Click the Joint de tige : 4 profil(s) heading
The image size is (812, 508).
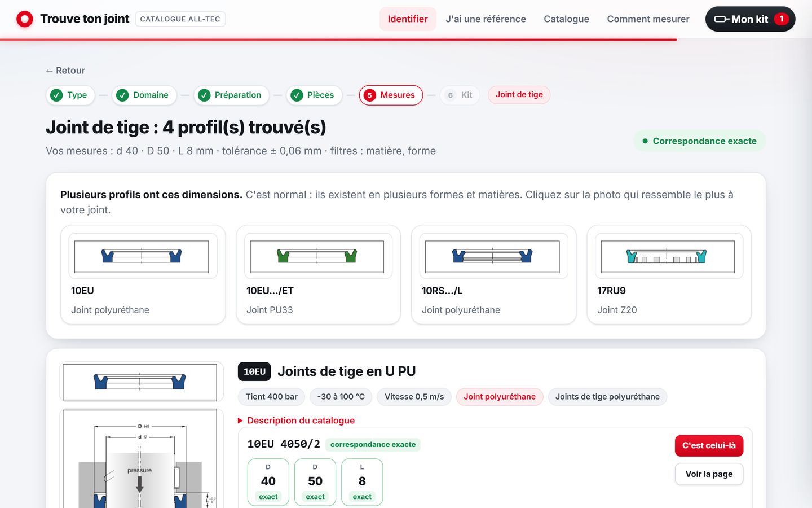click(x=186, y=128)
